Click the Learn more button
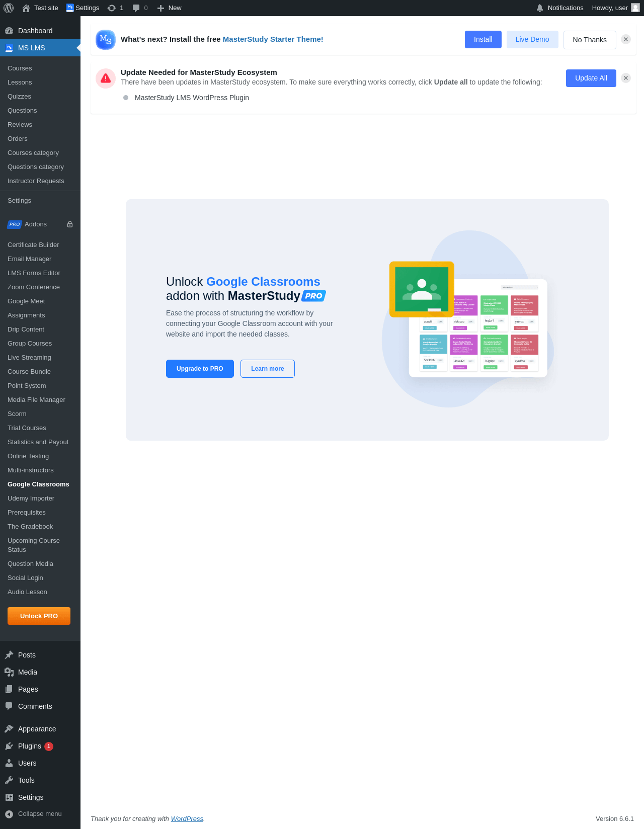Screen dimensions: 644x829 point(268,369)
